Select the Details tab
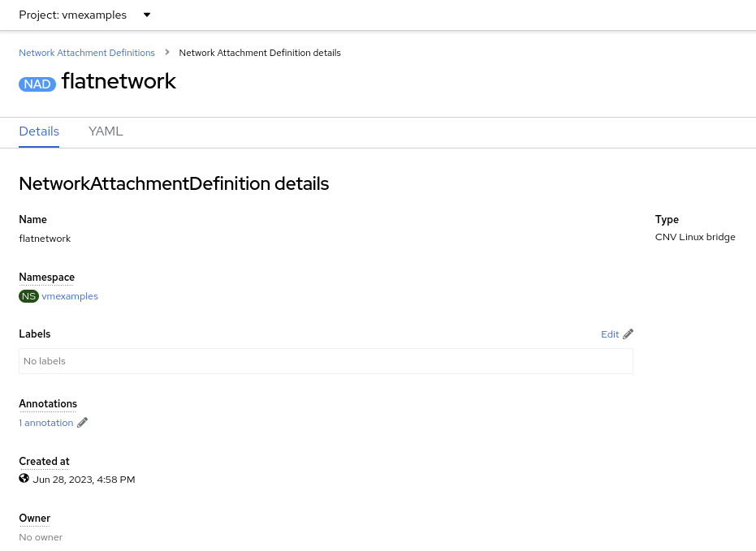Screen dimensions: 756x551 [39, 131]
